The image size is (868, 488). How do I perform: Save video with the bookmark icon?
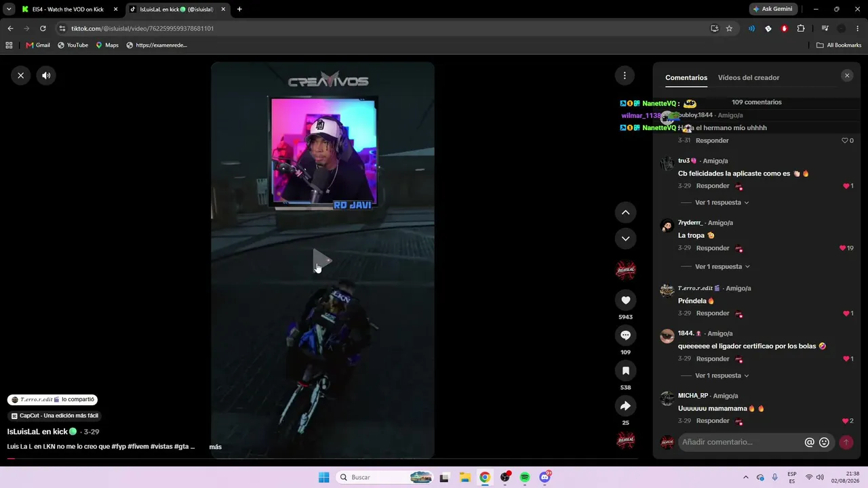pos(625,371)
